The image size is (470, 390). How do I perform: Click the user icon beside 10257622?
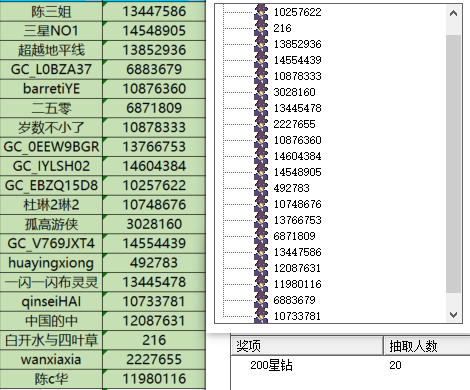(261, 12)
